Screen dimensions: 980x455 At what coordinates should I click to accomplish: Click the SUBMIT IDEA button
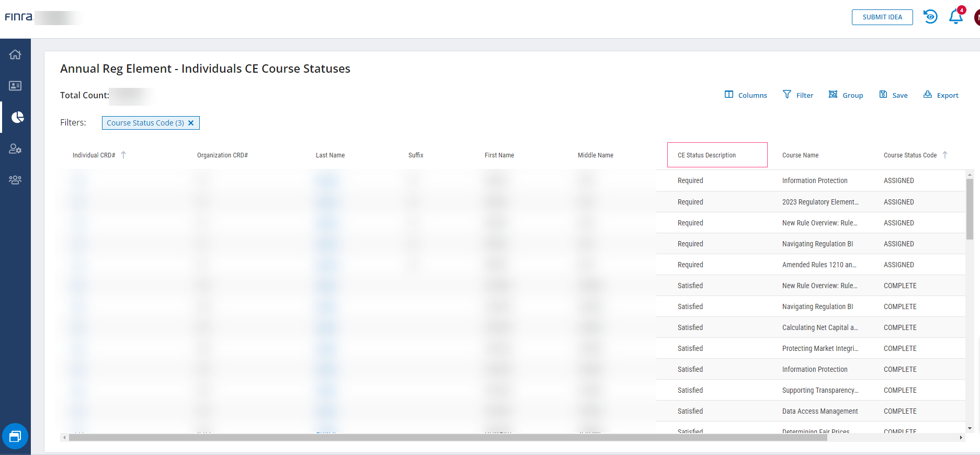pyautogui.click(x=882, y=17)
